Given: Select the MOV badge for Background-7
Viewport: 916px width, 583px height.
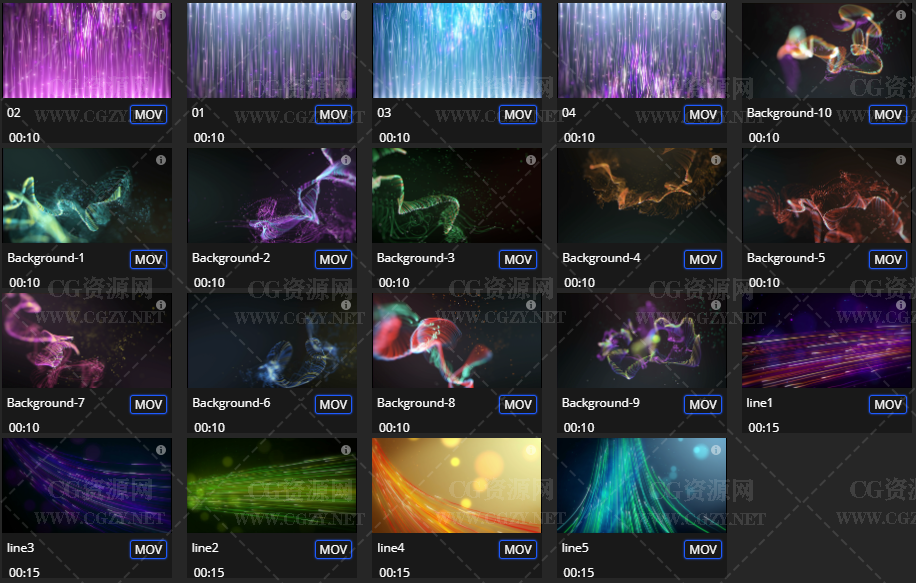Looking at the screenshot, I should (148, 404).
